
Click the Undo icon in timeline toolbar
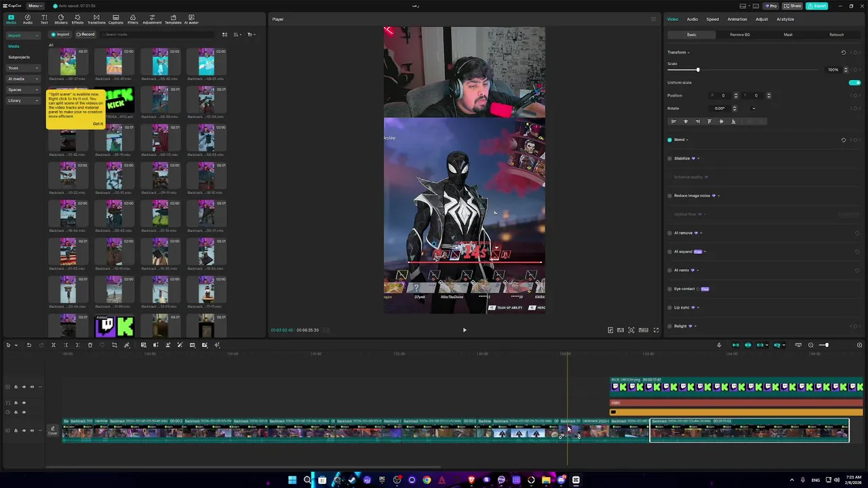(x=28, y=345)
